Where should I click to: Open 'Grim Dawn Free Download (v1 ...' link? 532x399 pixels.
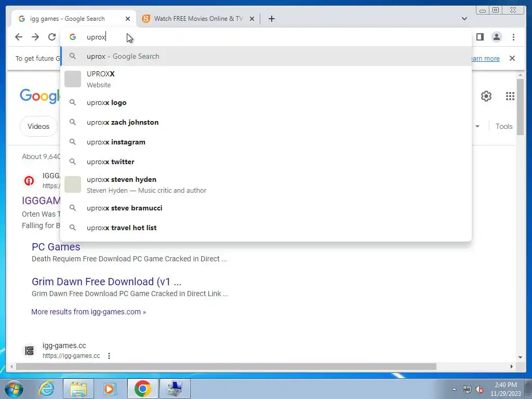(x=107, y=282)
